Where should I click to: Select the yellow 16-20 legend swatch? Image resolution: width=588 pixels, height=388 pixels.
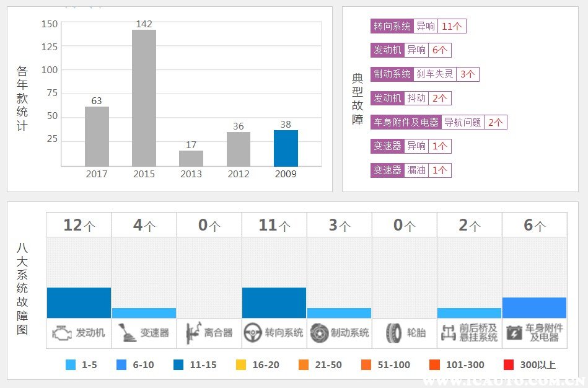pos(242,365)
